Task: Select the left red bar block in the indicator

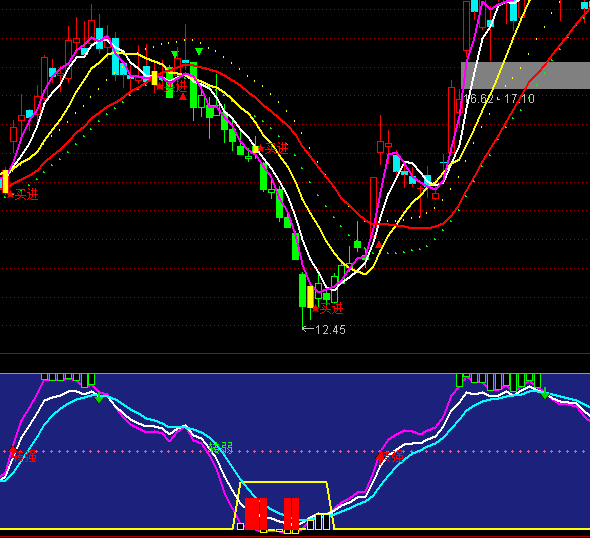Action: pos(256,514)
